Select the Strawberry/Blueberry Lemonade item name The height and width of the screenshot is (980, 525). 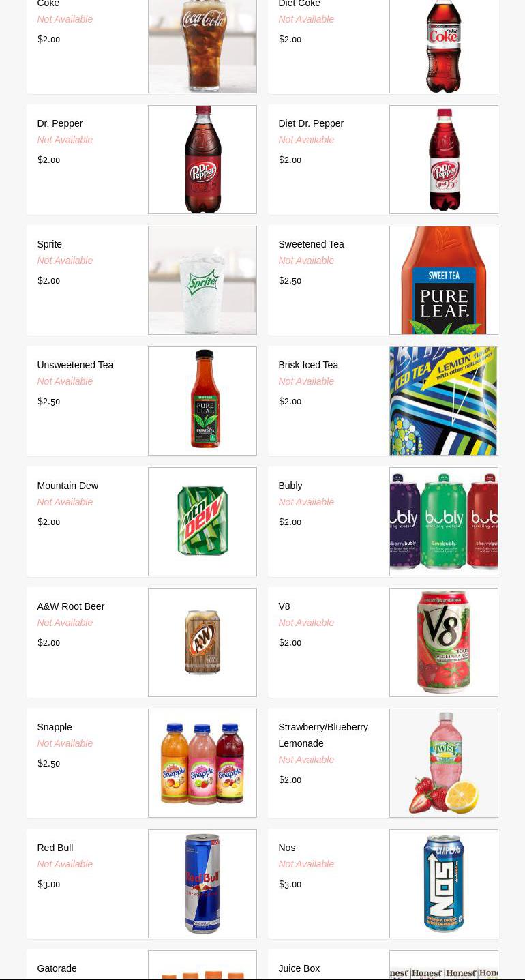323,735
